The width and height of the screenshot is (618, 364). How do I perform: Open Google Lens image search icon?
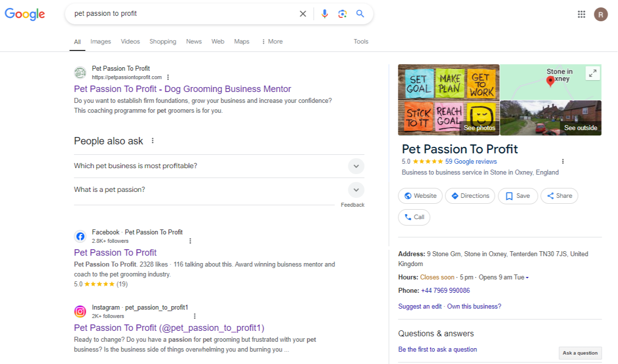342,14
